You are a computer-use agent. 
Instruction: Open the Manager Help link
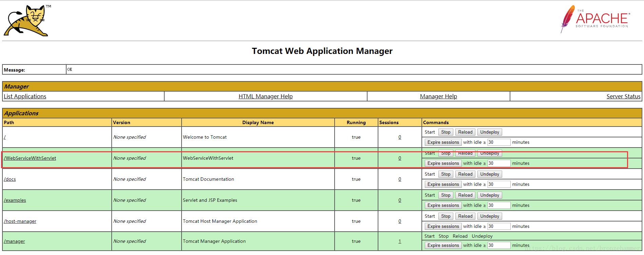click(438, 96)
